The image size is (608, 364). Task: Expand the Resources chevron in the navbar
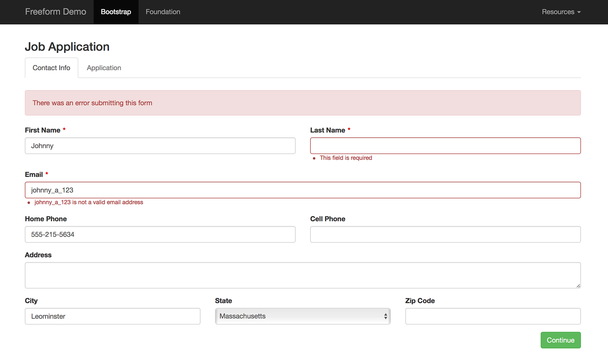(579, 12)
